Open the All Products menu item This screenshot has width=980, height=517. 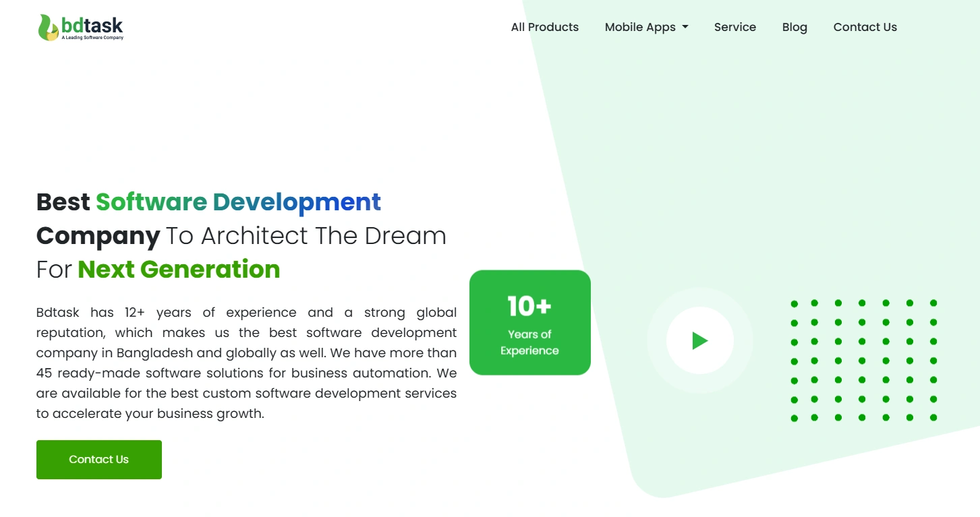pos(545,27)
